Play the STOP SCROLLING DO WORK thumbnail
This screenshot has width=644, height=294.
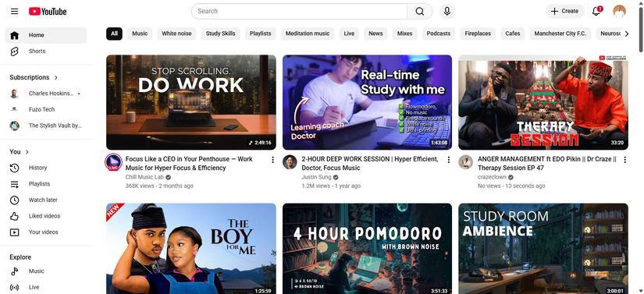tap(191, 102)
